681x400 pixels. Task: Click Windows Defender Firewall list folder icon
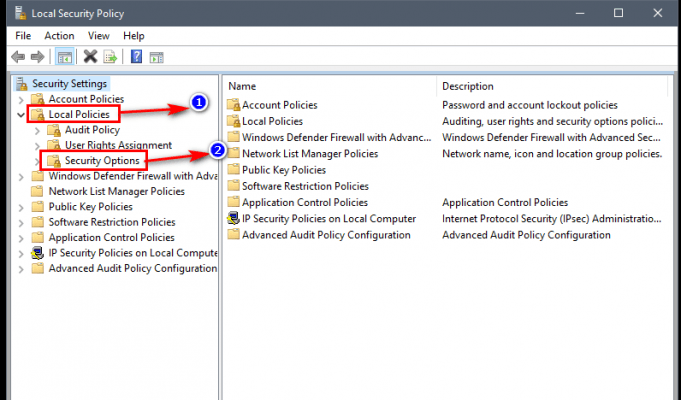pos(234,137)
